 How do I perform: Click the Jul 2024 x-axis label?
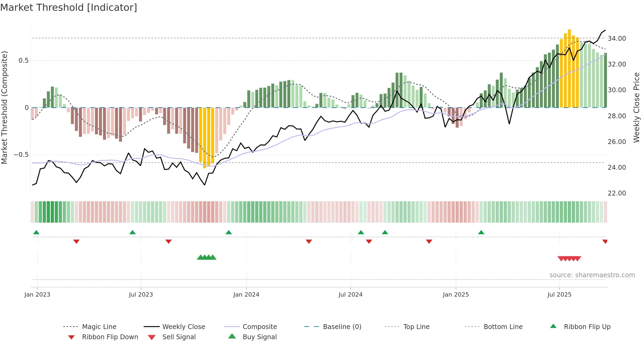(350, 295)
